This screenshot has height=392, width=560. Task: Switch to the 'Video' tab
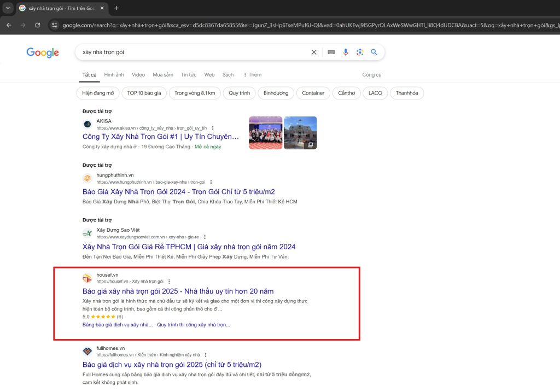click(x=138, y=74)
